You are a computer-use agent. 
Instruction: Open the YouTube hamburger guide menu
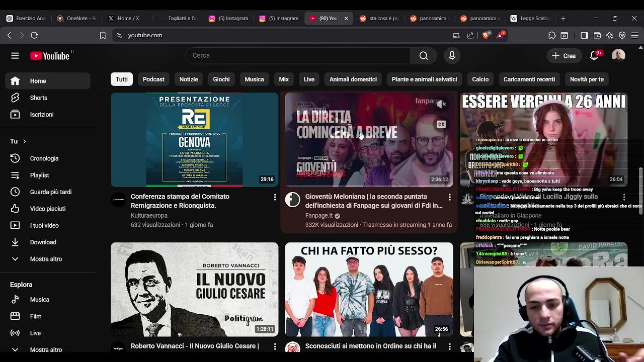click(15, 56)
